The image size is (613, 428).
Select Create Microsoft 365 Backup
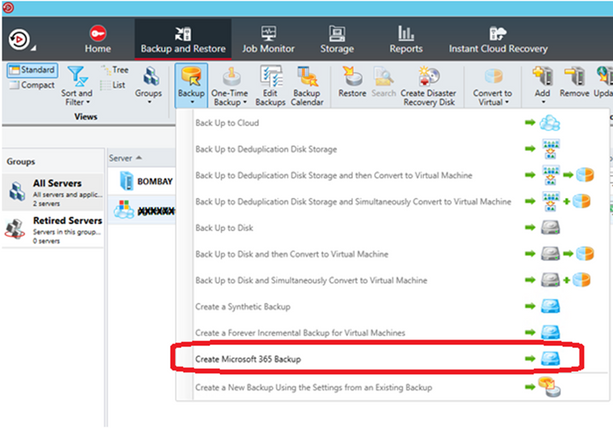point(393,359)
